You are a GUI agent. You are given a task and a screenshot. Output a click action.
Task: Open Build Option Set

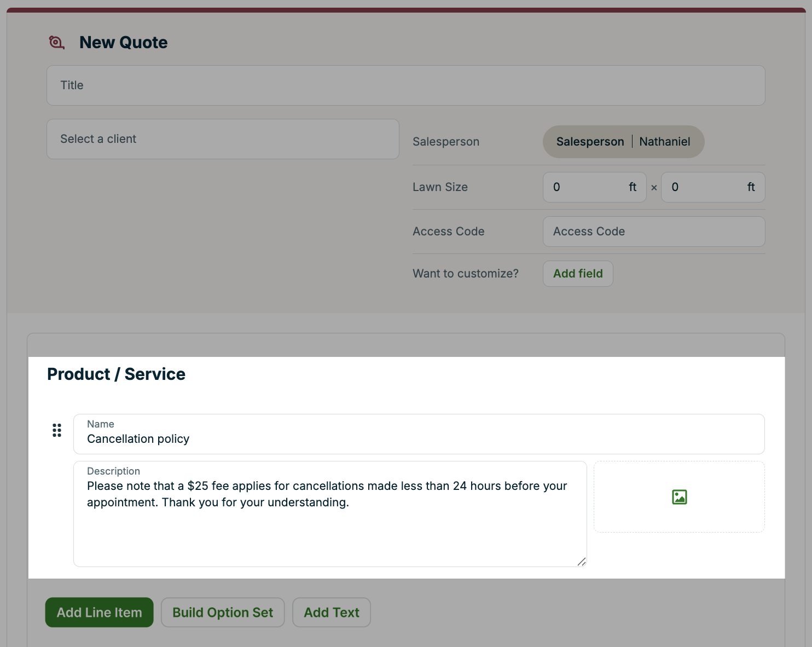[223, 613]
